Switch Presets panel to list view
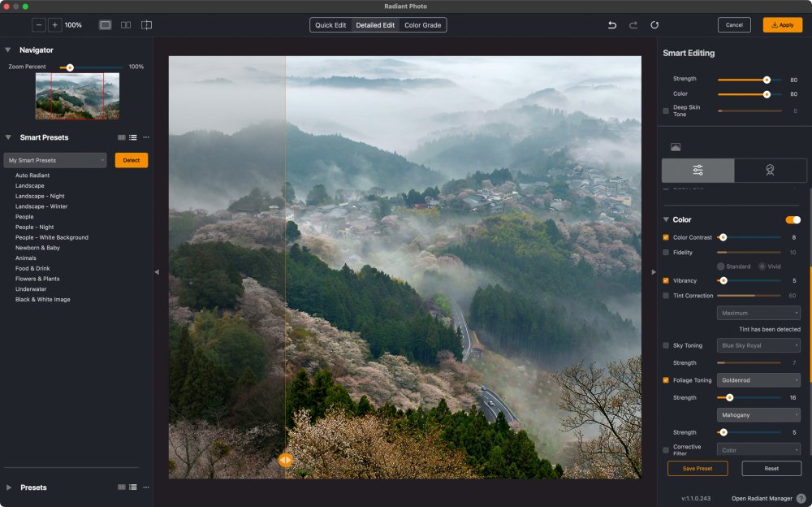The image size is (812, 507). click(x=133, y=487)
